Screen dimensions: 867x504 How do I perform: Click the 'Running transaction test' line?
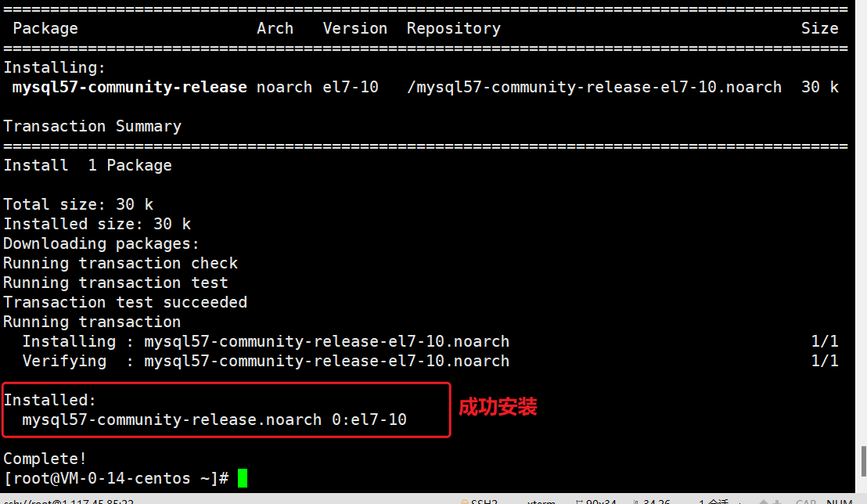pyautogui.click(x=116, y=283)
